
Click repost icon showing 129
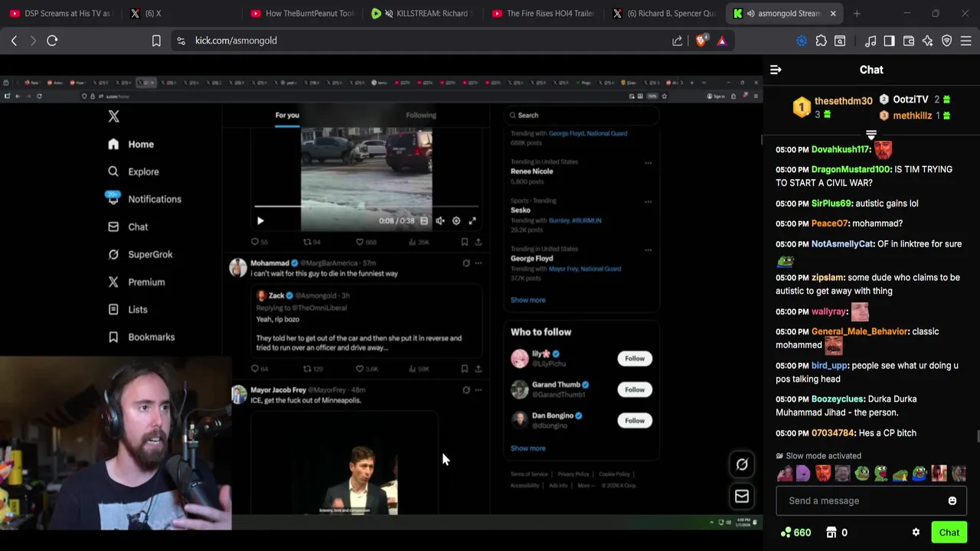point(307,369)
